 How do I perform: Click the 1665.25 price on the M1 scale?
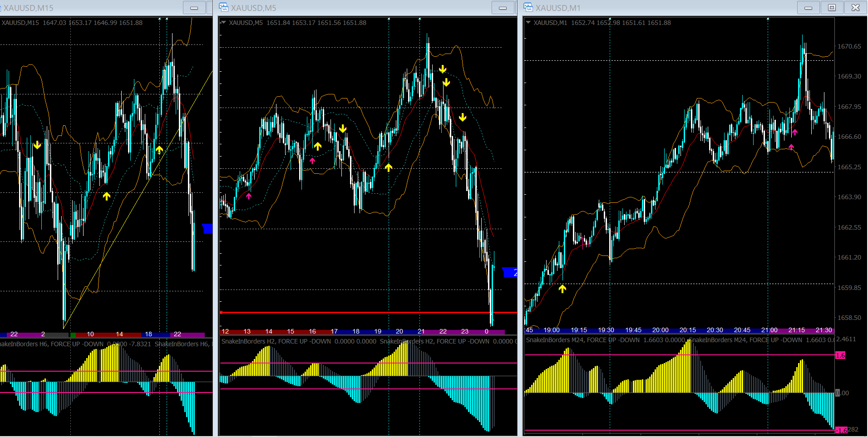coord(849,167)
